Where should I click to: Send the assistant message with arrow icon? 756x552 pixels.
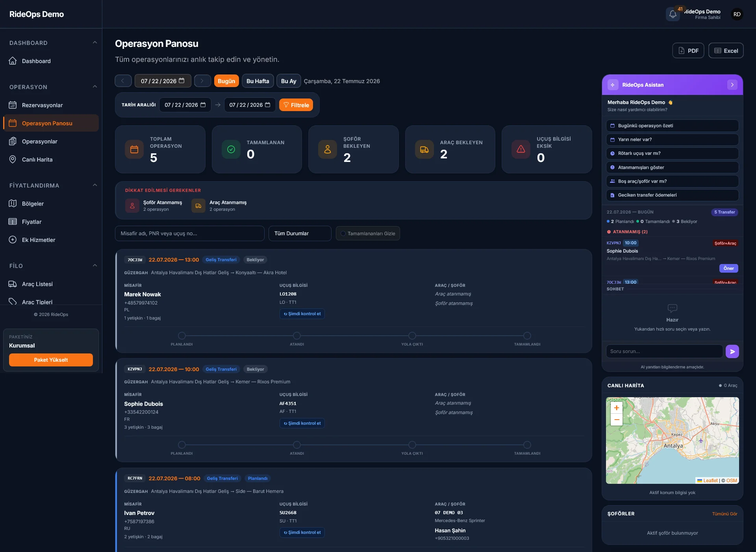(732, 351)
